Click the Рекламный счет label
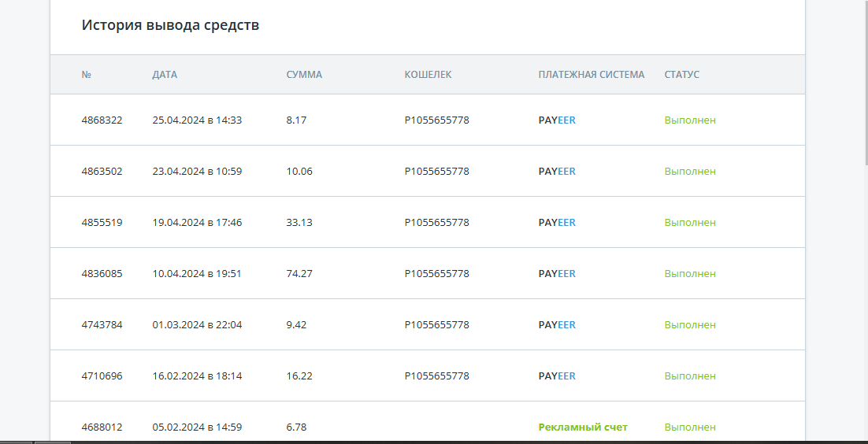 583,427
